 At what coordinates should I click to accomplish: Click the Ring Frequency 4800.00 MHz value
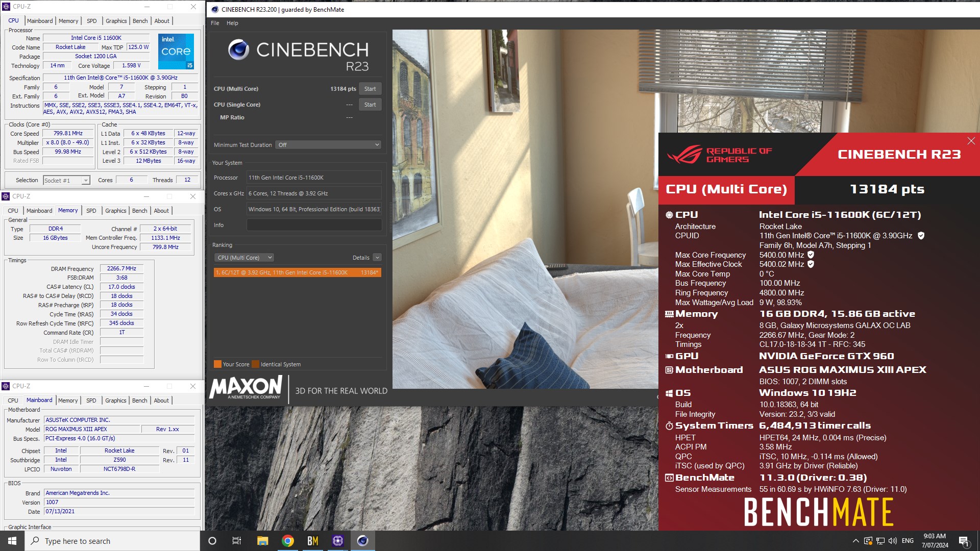781,293
